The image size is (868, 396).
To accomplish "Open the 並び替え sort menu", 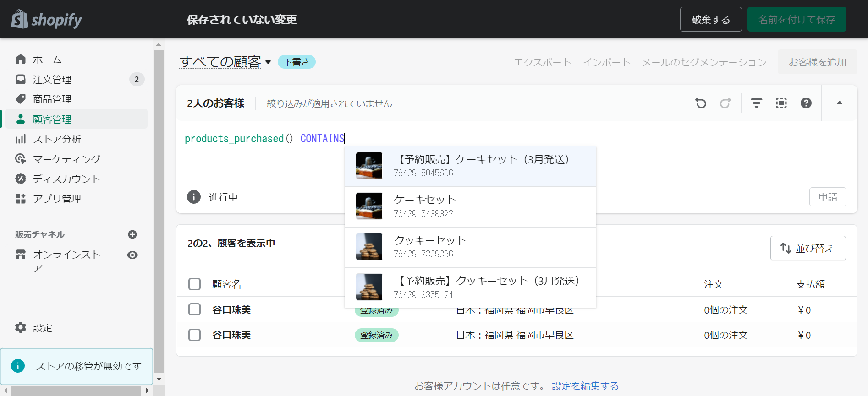I will 808,248.
